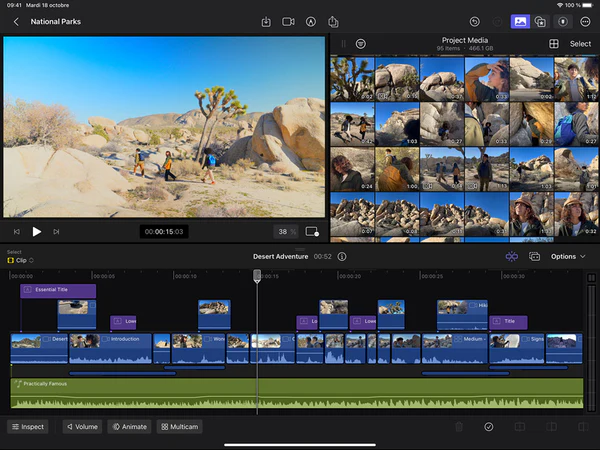Open the Animate panel
600x450 pixels.
point(129,426)
